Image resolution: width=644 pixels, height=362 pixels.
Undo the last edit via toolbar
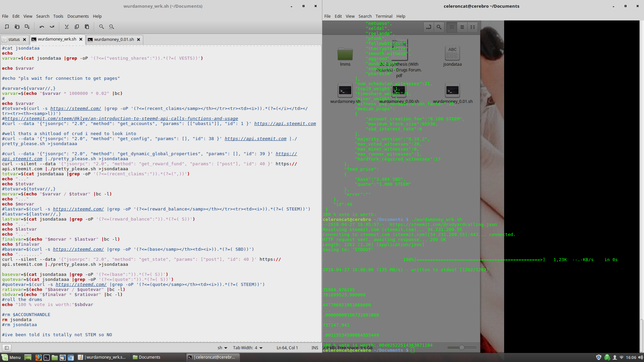42,27
